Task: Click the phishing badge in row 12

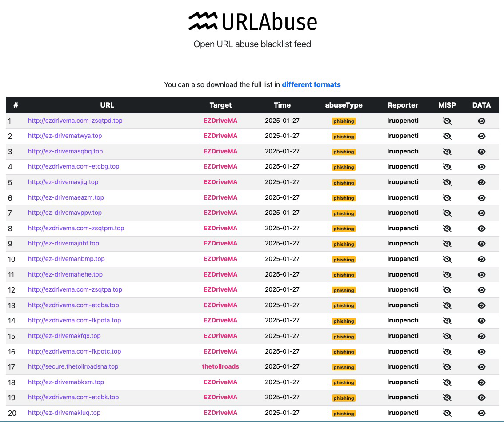Action: point(344,290)
